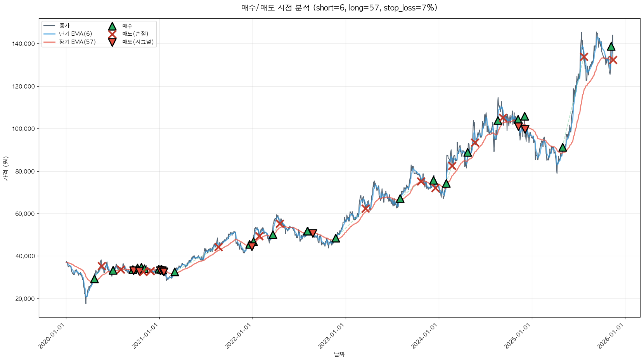Viewport: 644px width, 361px height.
Task: Click the red X 매도(손절) legend icon
Action: tap(112, 34)
